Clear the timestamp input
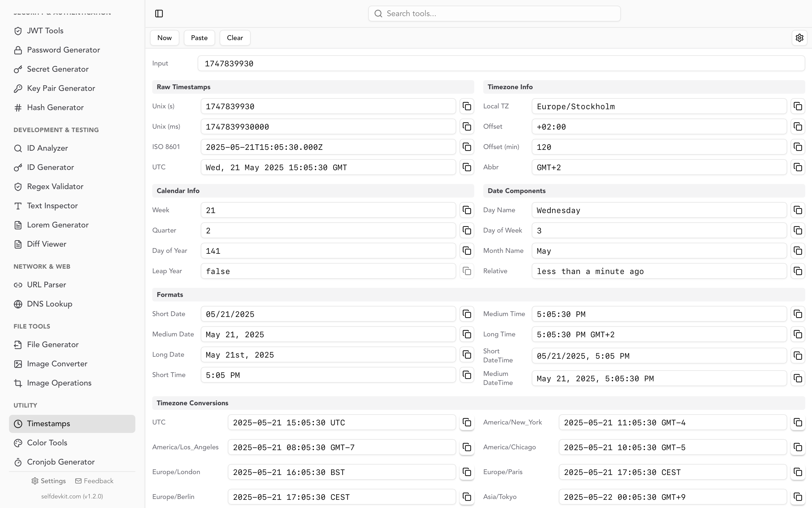Viewport: 812px width, 508px height. (x=235, y=38)
